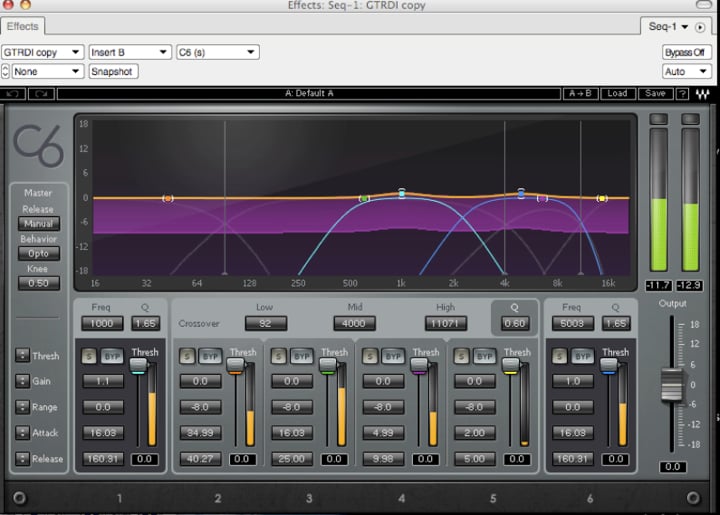Open the Seq-1 sequence dropdown
The width and height of the screenshot is (720, 515).
pyautogui.click(x=668, y=27)
